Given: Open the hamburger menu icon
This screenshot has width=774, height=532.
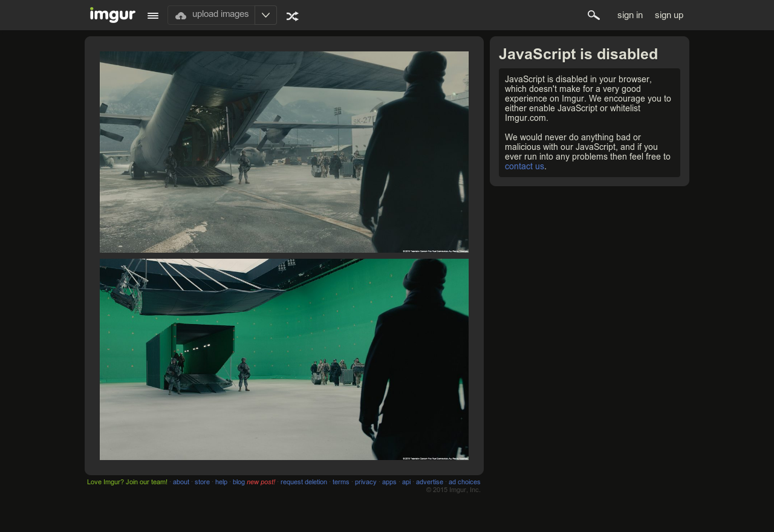Looking at the screenshot, I should [153, 16].
